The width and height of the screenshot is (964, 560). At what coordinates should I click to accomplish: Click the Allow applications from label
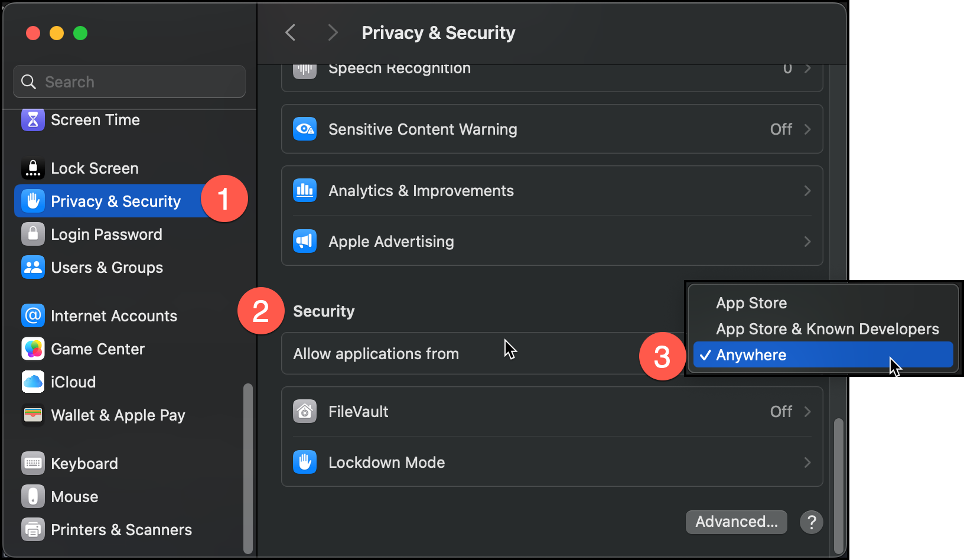376,354
